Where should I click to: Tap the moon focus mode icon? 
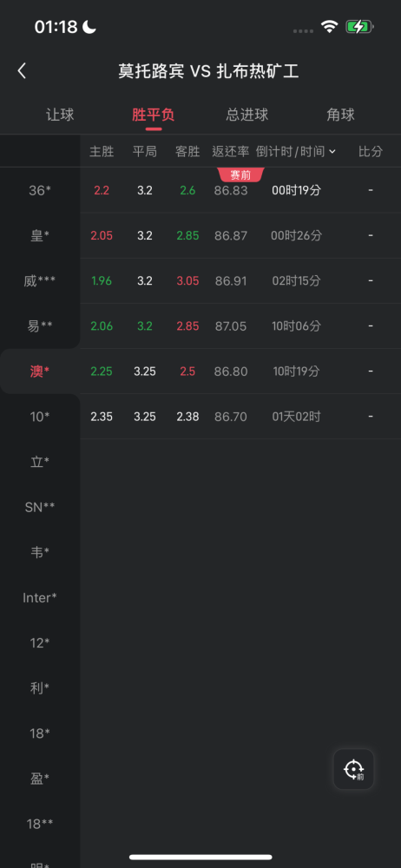pos(89,27)
